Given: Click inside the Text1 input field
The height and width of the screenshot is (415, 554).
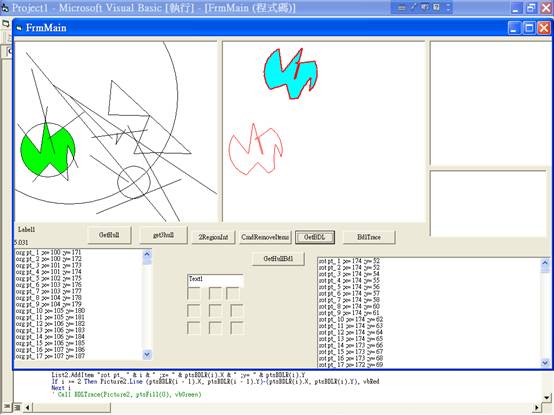Looking at the screenshot, I should tap(215, 280).
